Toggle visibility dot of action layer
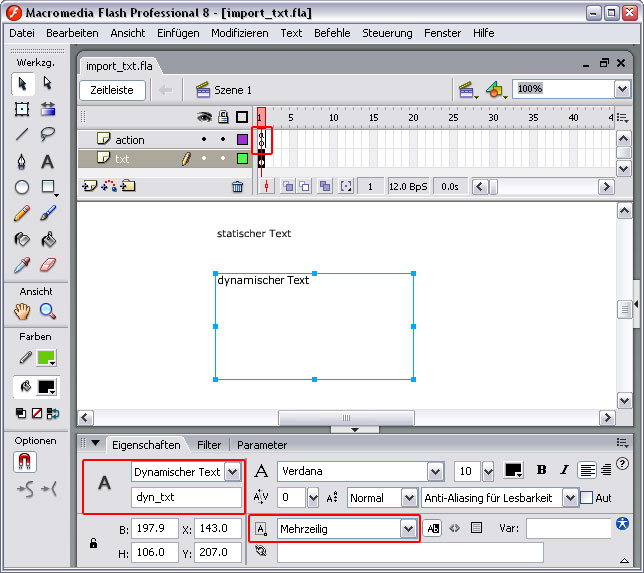Screen dimensions: 644x573 pyautogui.click(x=204, y=139)
